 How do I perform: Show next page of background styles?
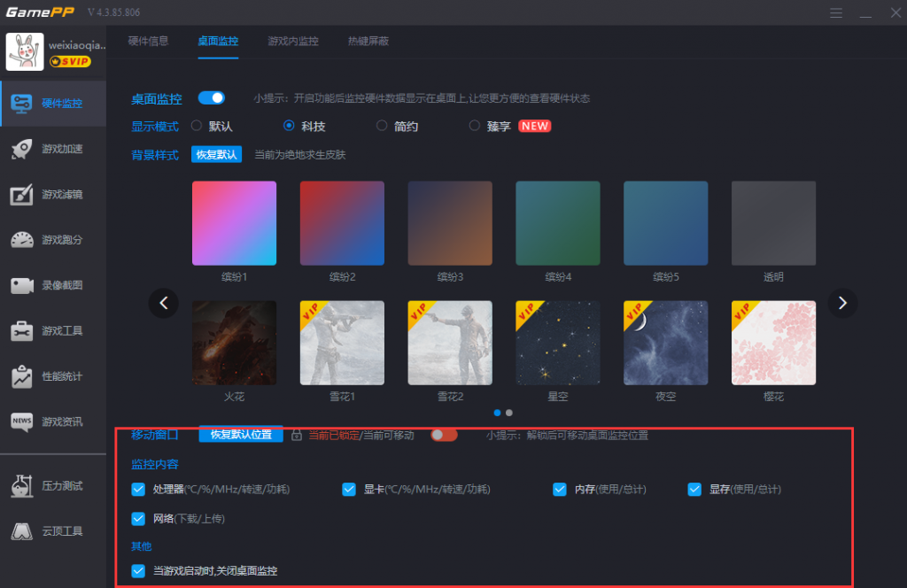pyautogui.click(x=842, y=303)
